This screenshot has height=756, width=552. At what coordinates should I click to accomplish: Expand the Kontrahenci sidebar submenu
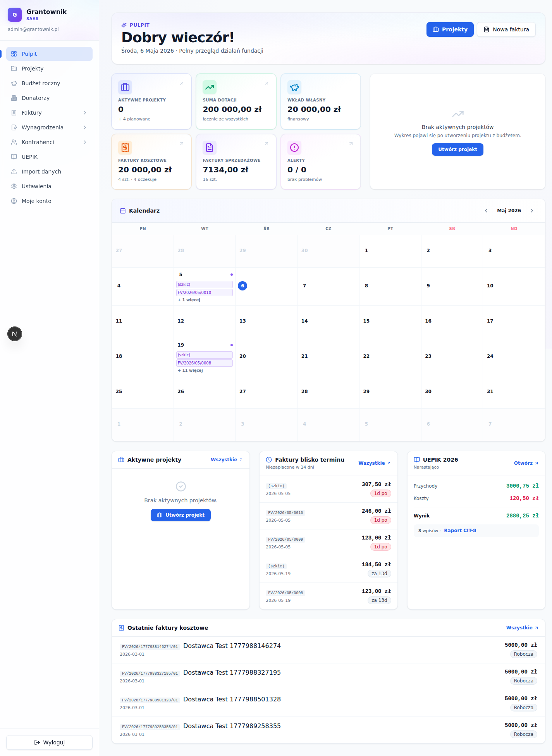pyautogui.click(x=85, y=142)
